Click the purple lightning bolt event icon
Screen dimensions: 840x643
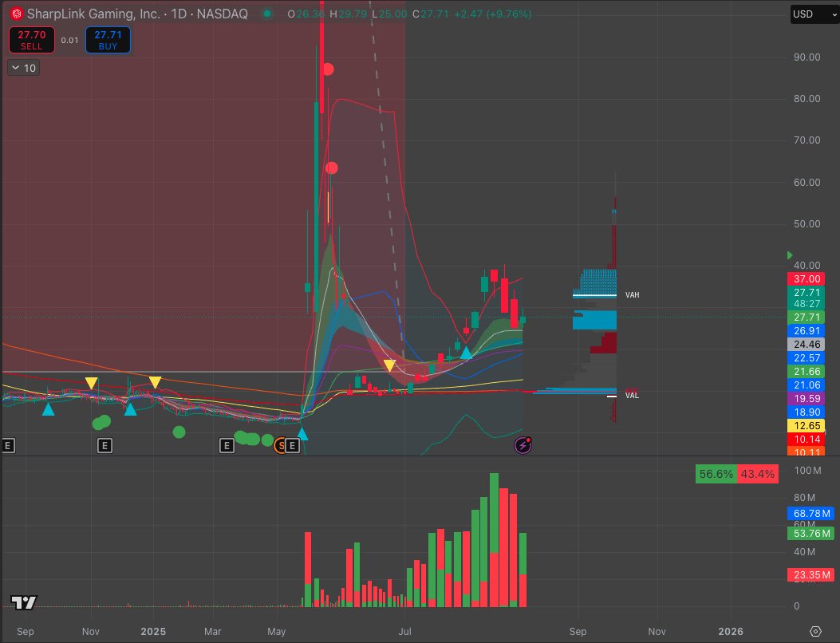click(x=523, y=444)
